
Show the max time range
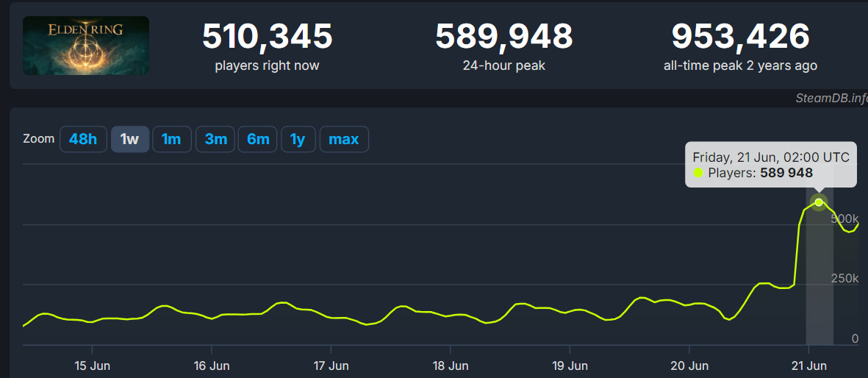pos(344,139)
